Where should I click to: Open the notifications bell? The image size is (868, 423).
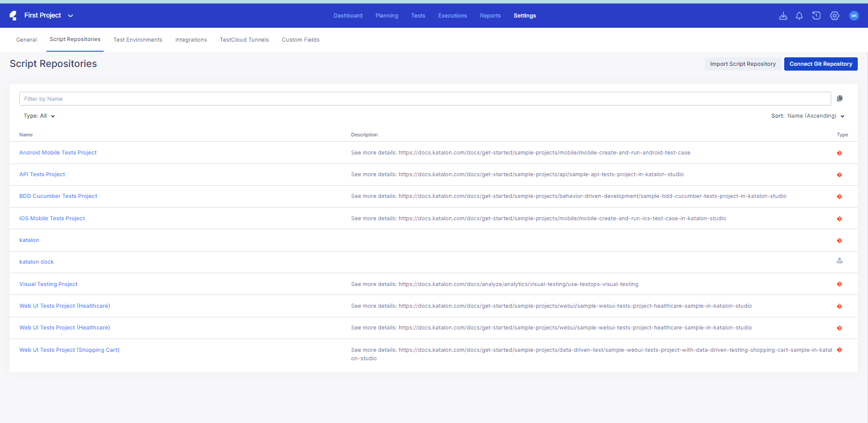(799, 16)
